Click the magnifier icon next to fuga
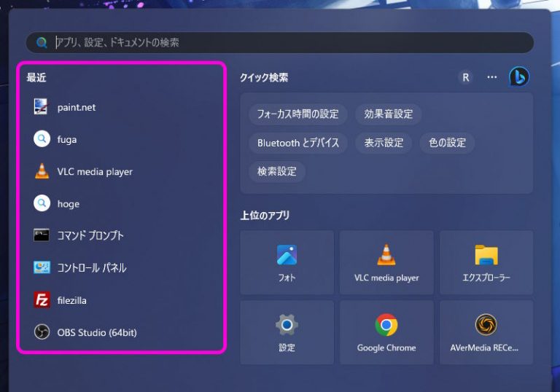Screen dimensions: 560x392 pyautogui.click(x=42, y=138)
